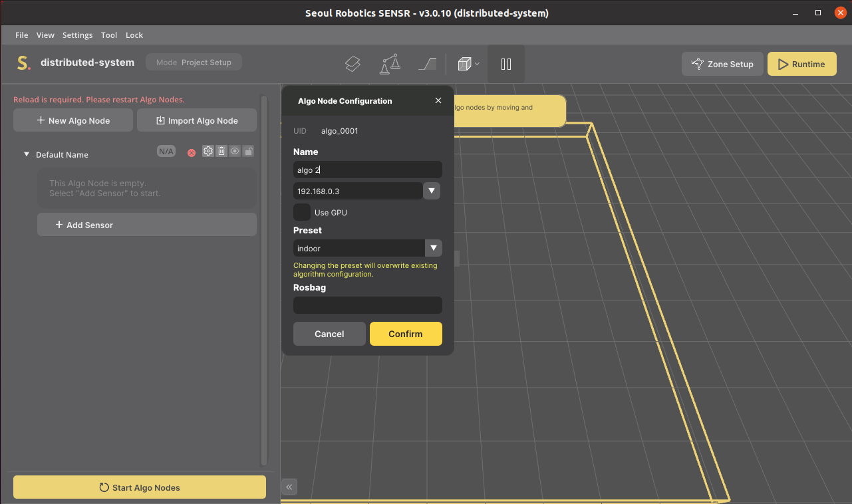Click the 192.168.0.3 address field
The width and height of the screenshot is (852, 504).
[x=358, y=191]
